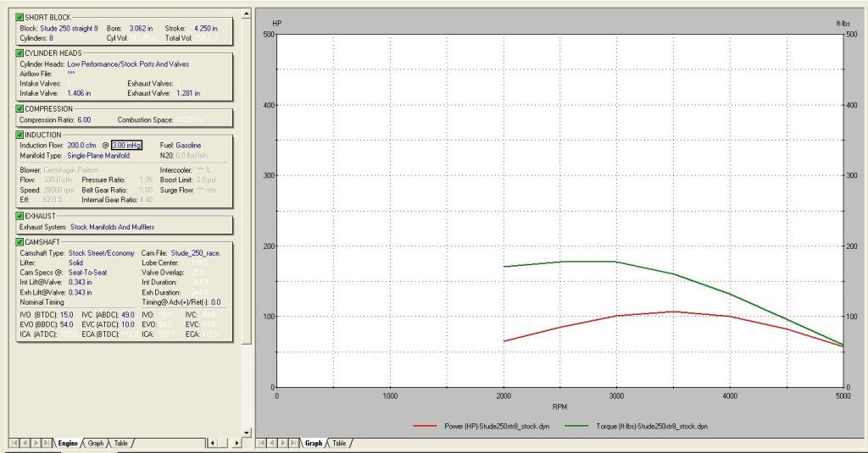Viewport: 868px width, 453px height.
Task: Click Int Lift@Valve 0.343 in value
Action: tap(81, 282)
